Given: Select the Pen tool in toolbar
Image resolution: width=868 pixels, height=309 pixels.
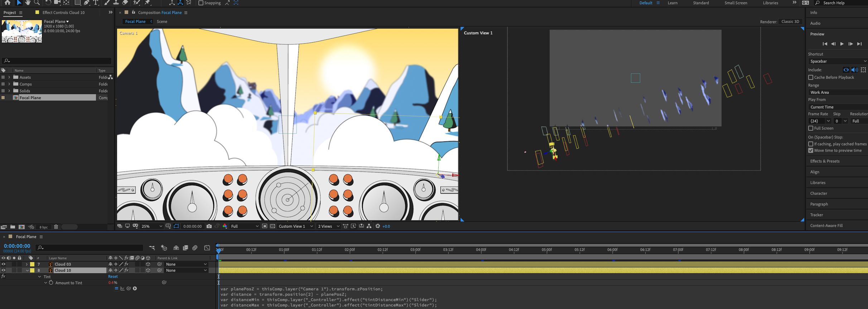Looking at the screenshot, I should [87, 3].
